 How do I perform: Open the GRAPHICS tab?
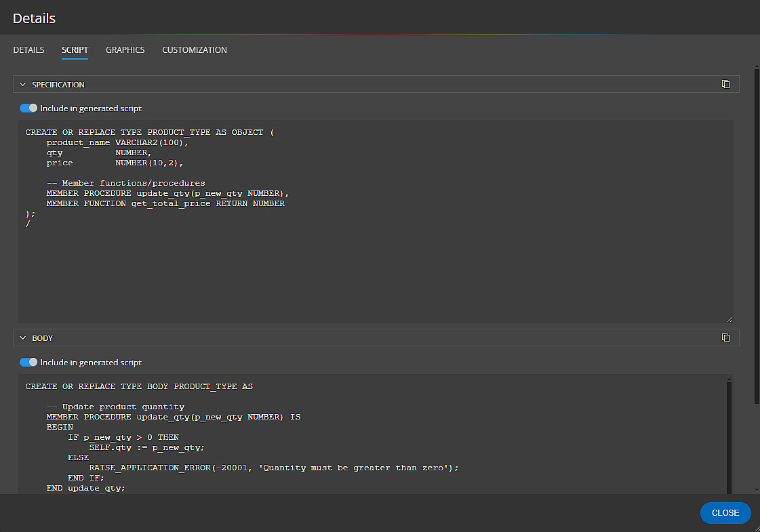pos(125,49)
